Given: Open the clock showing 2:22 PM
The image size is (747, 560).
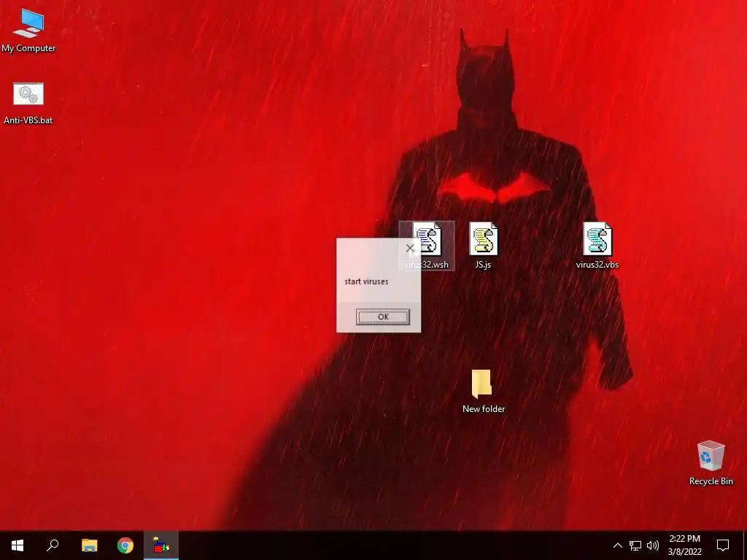Looking at the screenshot, I should tap(684, 545).
